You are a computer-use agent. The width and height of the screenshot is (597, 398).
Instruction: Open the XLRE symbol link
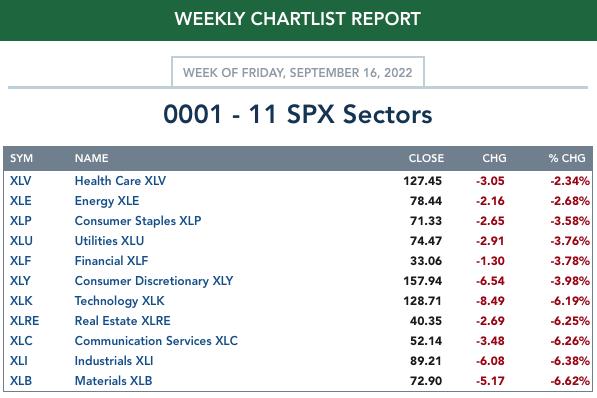click(x=24, y=321)
